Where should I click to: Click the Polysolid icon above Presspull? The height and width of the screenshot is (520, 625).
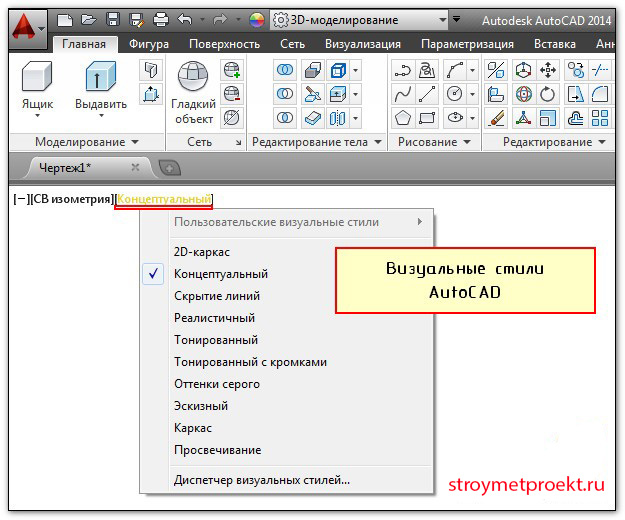[151, 70]
